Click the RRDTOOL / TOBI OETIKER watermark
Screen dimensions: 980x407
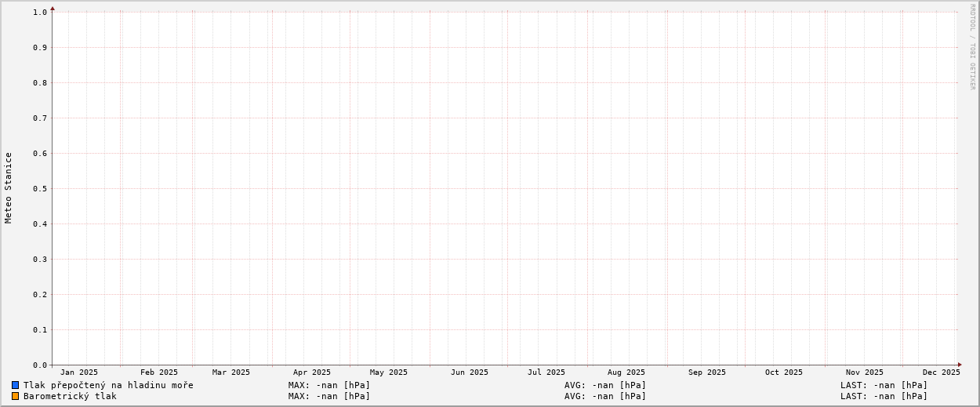[x=972, y=46]
